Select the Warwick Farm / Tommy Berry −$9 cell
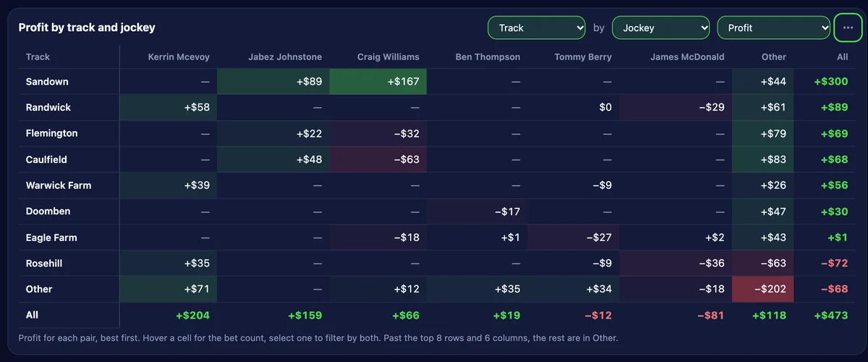The image size is (868, 362). point(574,185)
